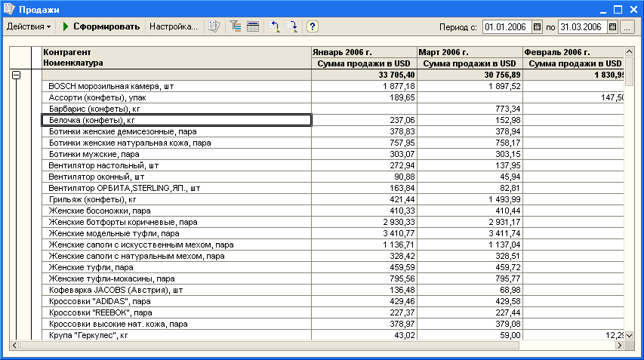This screenshot has width=644, height=360.
Task: Select row Барбарис (конфеты), кг
Action: (177, 109)
